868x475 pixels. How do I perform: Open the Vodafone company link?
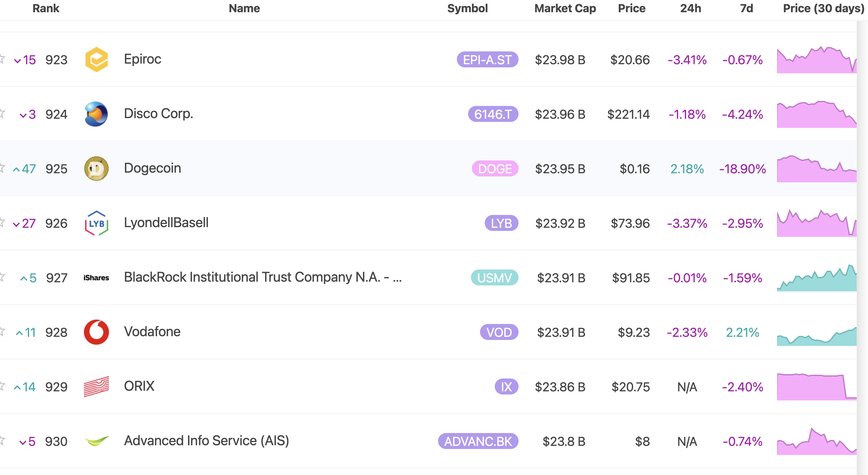tap(152, 332)
